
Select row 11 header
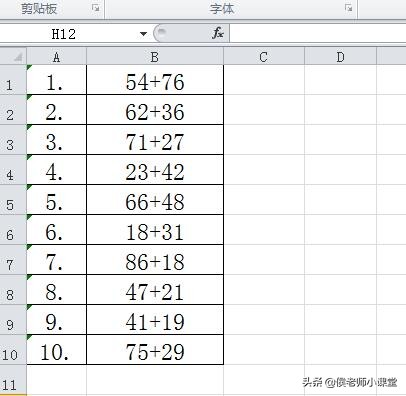[x=13, y=380]
